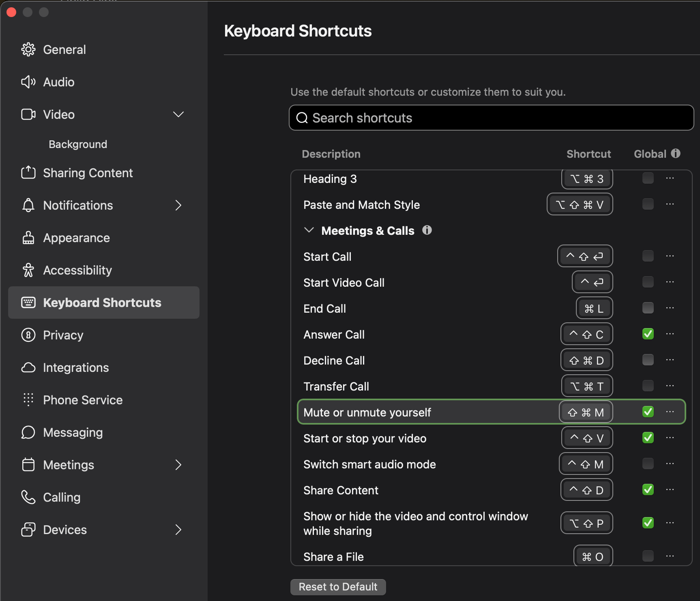Click the Accessibility figure icon

click(28, 270)
